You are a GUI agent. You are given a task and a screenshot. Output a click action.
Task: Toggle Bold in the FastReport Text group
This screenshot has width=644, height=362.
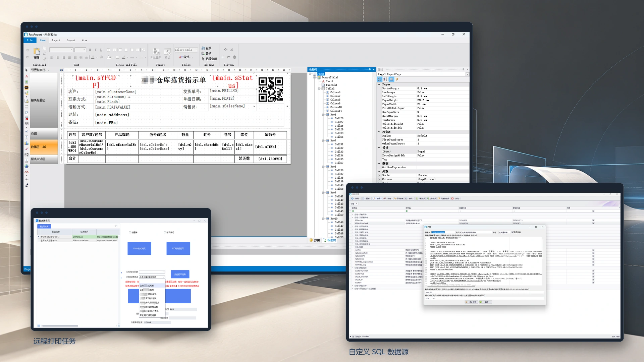coord(90,50)
